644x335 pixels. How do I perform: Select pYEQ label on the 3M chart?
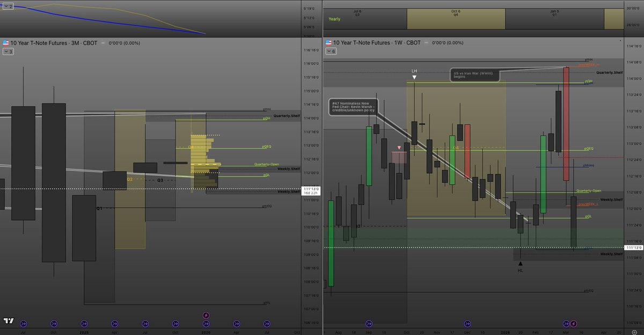point(267,206)
